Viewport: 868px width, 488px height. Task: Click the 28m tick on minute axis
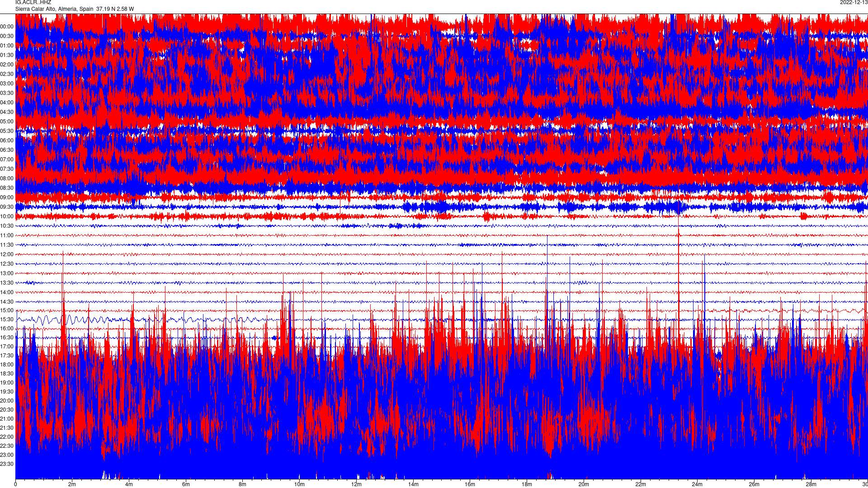[x=811, y=484]
